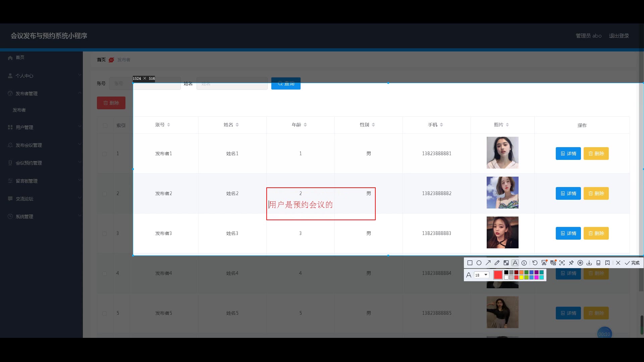Select the text annotation tool
Image resolution: width=644 pixels, height=362 pixels.
(515, 263)
